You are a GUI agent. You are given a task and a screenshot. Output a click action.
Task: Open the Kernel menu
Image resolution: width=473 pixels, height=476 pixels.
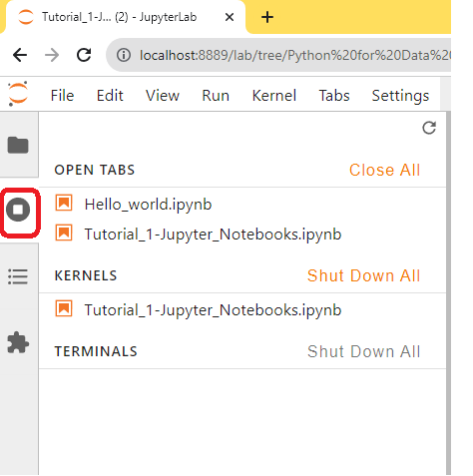click(x=274, y=96)
